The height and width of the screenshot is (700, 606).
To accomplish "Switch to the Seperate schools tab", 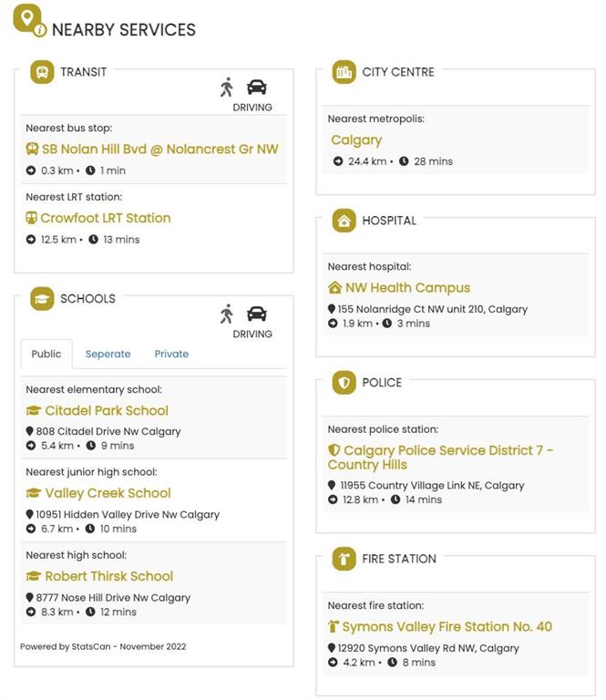I will (108, 354).
